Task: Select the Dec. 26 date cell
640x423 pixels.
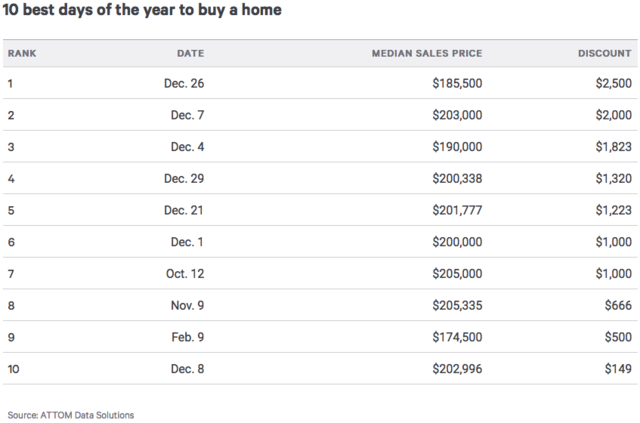Action: point(184,83)
